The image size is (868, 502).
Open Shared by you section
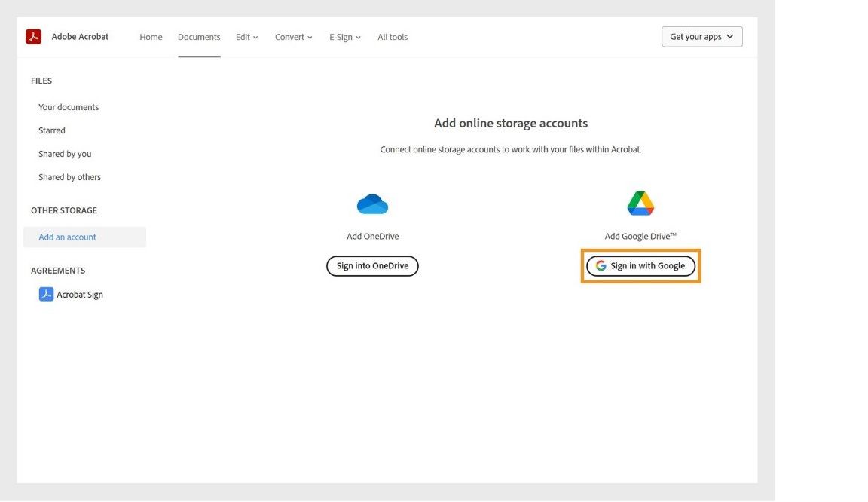pos(65,153)
